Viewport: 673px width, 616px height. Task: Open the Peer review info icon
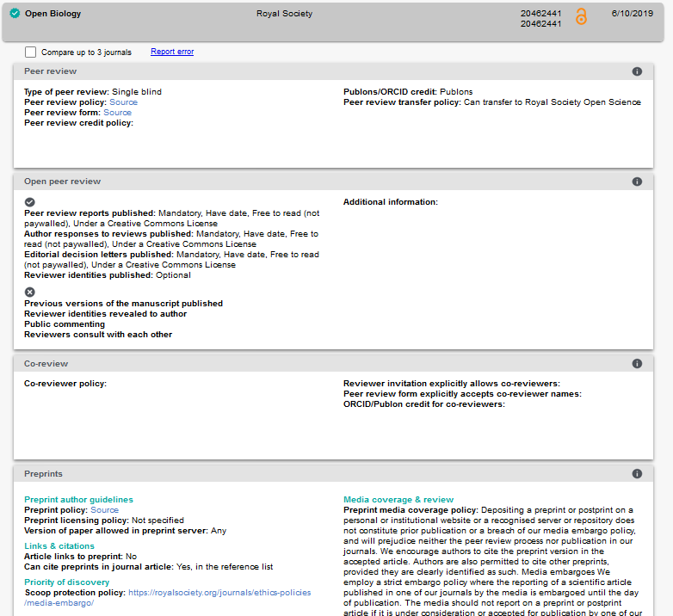pos(637,71)
